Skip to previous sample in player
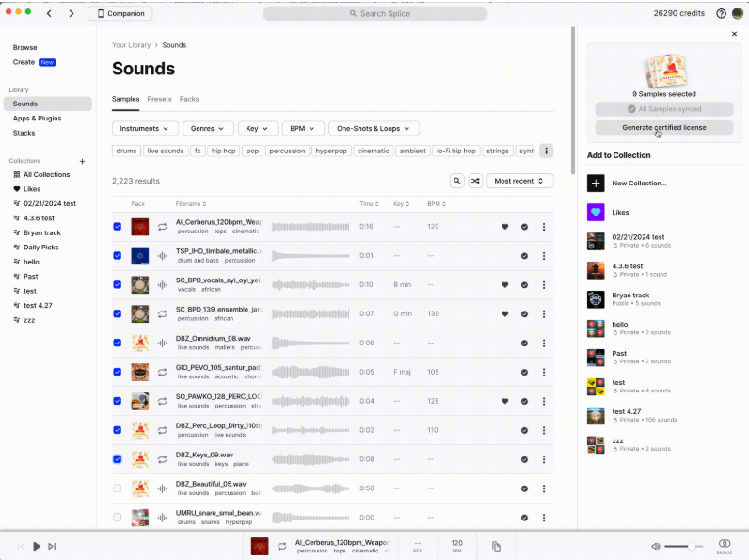 pyautogui.click(x=21, y=546)
